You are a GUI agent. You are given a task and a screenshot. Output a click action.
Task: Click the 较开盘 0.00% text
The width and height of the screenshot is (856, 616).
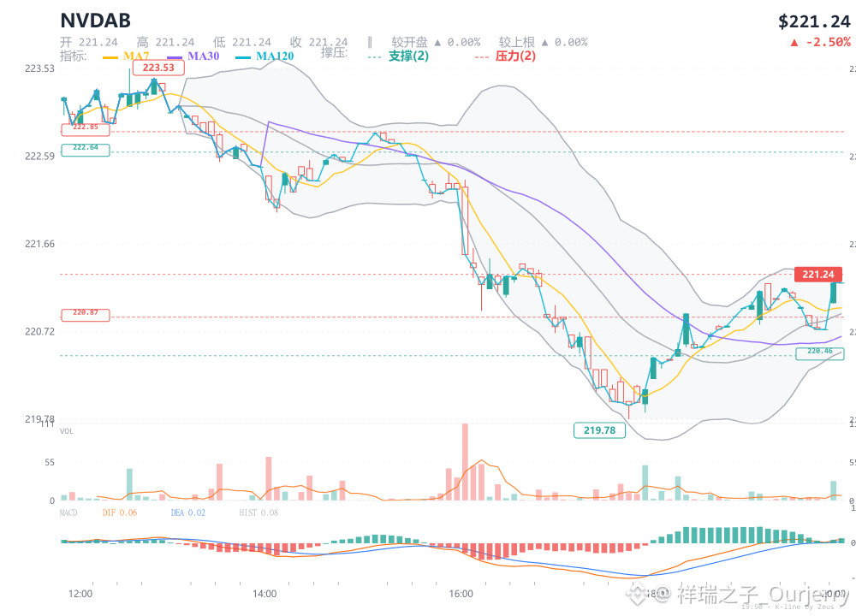[x=437, y=42]
